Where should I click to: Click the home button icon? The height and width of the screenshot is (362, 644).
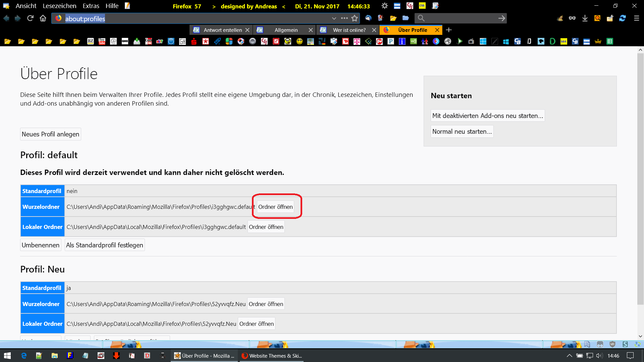coord(43,18)
